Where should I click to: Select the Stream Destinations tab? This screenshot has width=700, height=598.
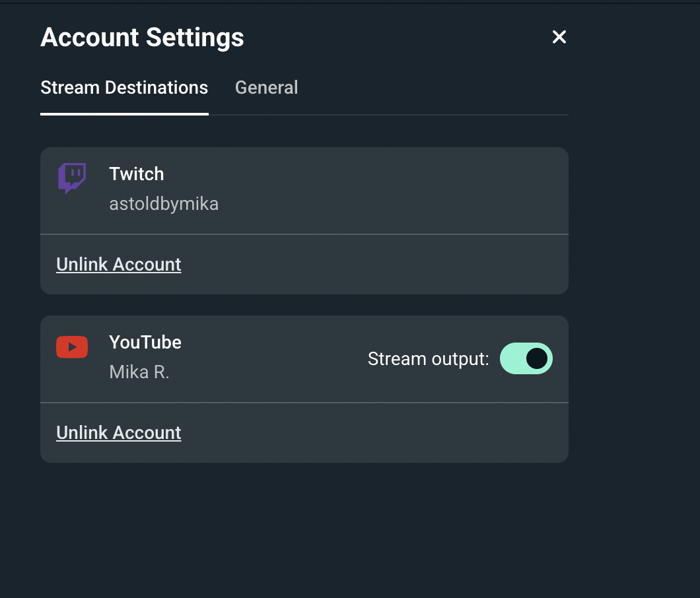tap(124, 87)
